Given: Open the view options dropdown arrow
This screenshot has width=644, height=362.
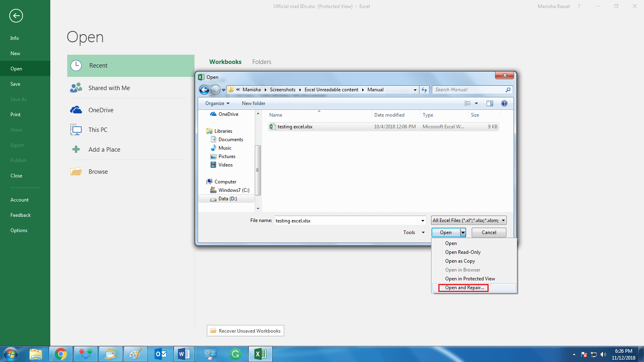Looking at the screenshot, I should coord(477,103).
